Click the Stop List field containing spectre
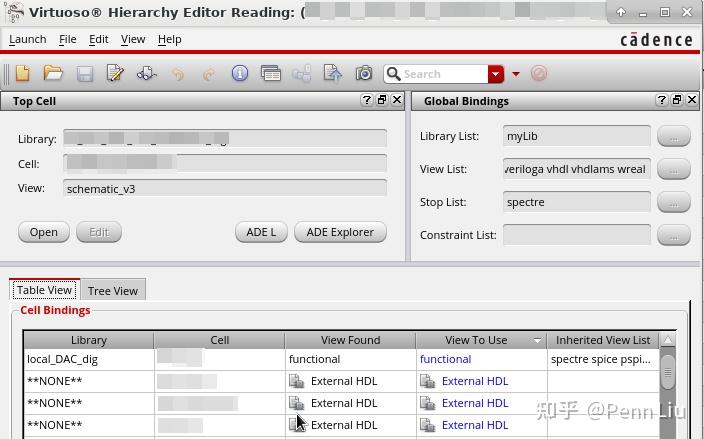Screen dimensions: 704x439 pyautogui.click(x=576, y=202)
